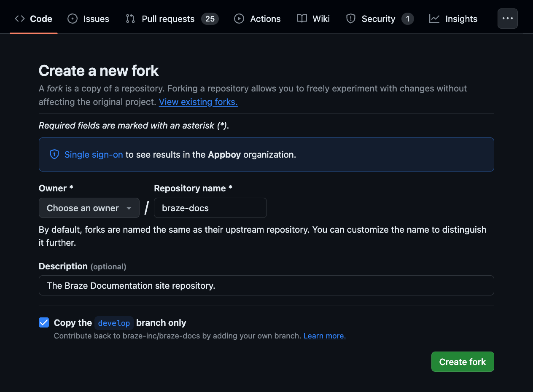533x392 pixels.
Task: Focus the Repository name field
Action: coord(210,208)
